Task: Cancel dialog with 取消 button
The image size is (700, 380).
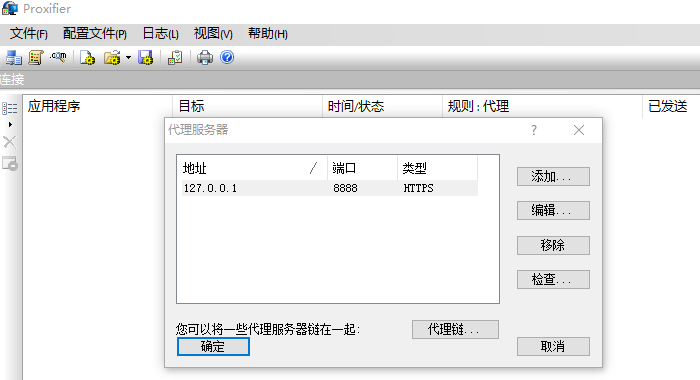Action: [553, 347]
